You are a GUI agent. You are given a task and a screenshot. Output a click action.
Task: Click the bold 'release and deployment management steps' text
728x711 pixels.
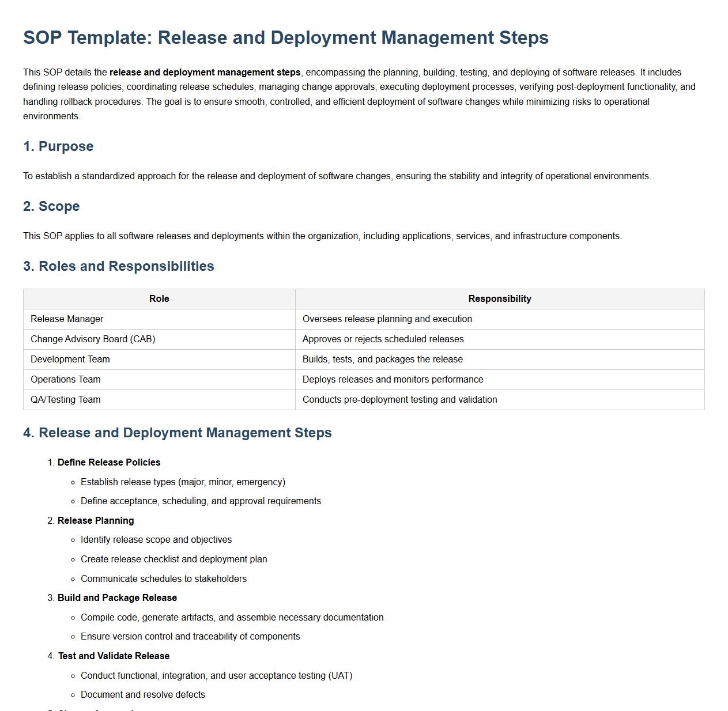point(205,73)
